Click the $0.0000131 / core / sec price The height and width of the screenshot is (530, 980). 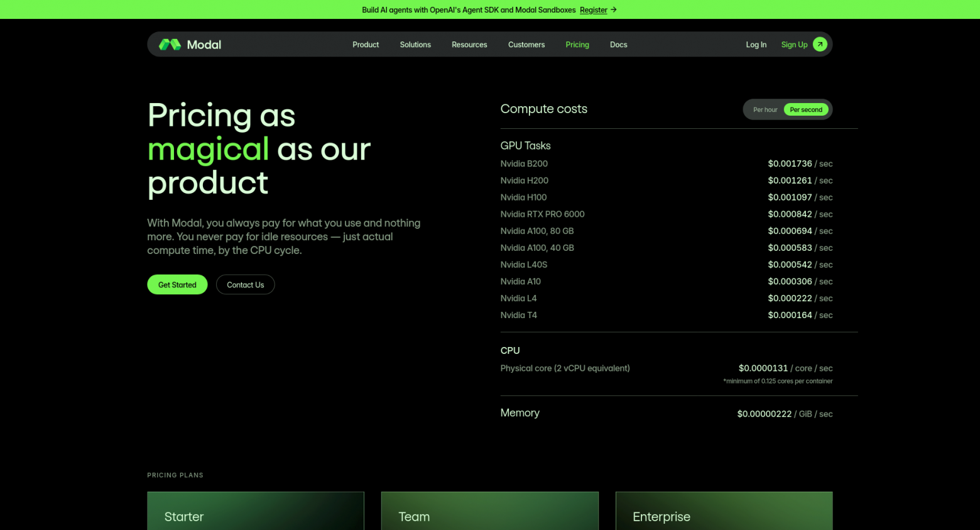786,368
